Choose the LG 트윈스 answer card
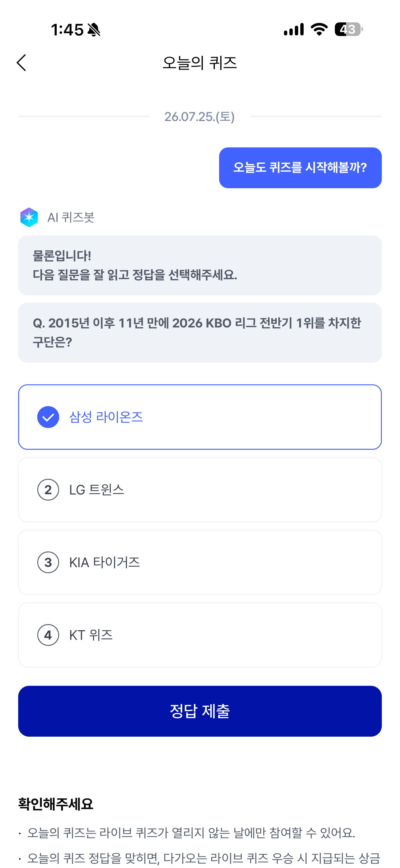The height and width of the screenshot is (868, 400). coord(200,490)
